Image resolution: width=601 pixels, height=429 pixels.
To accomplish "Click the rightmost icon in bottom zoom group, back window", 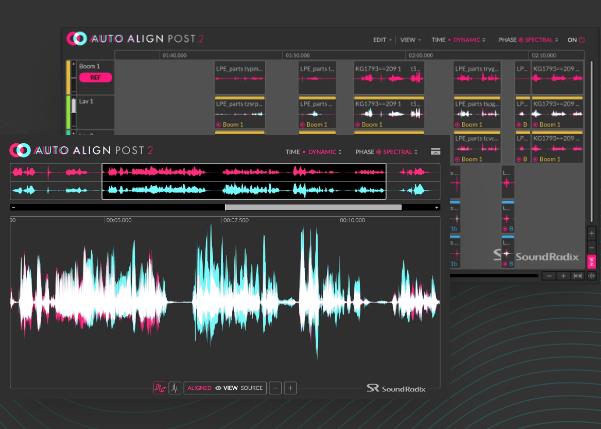I will click(591, 276).
